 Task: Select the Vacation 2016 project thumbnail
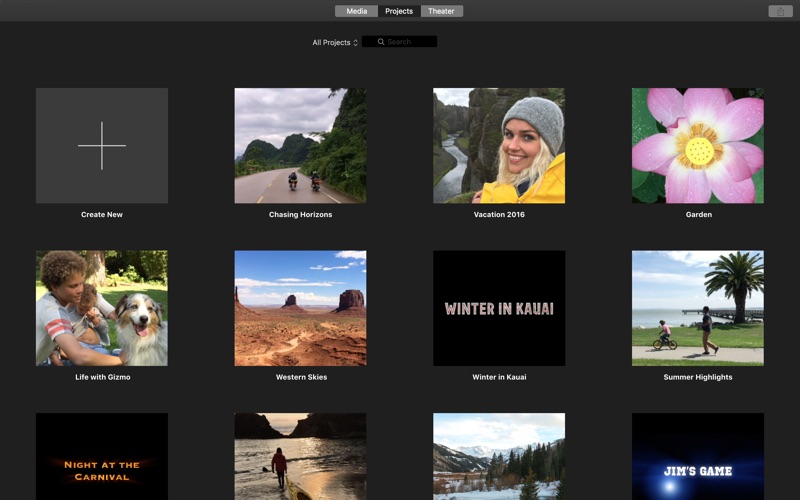499,145
